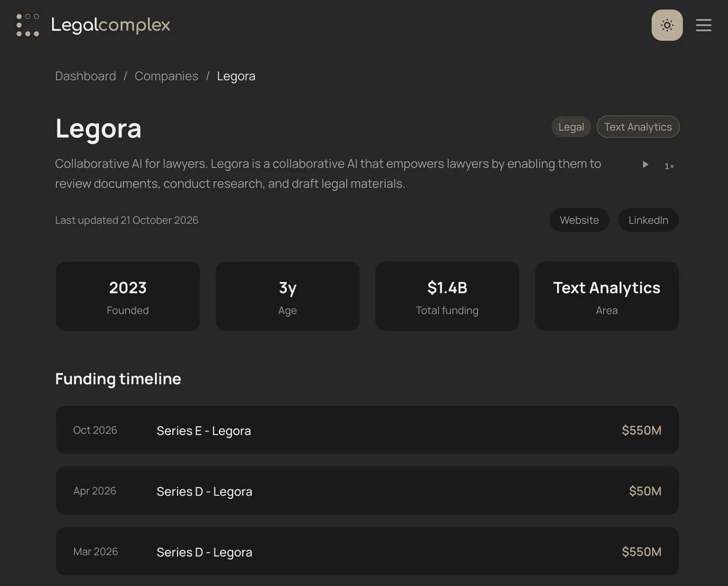The width and height of the screenshot is (728, 586).
Task: Open the Mar 2026 Series D row
Action: (x=367, y=552)
